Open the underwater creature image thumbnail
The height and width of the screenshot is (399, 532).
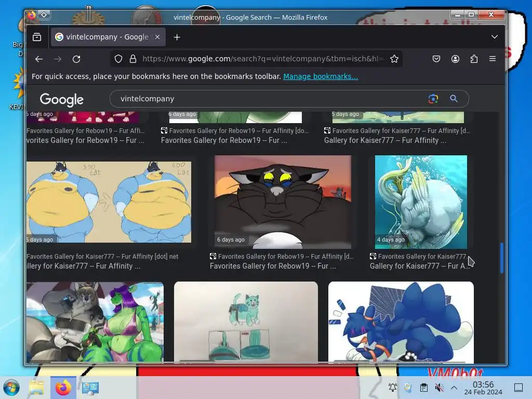click(421, 202)
